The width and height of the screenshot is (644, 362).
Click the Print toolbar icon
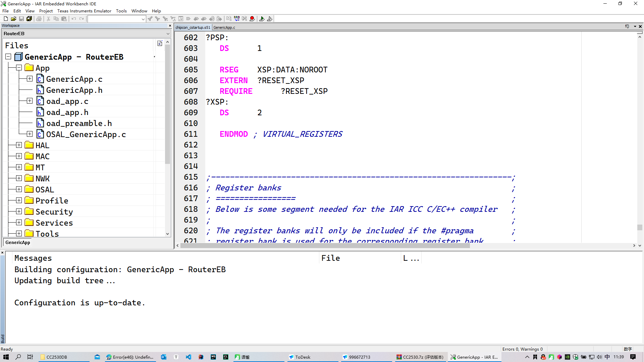click(x=39, y=19)
